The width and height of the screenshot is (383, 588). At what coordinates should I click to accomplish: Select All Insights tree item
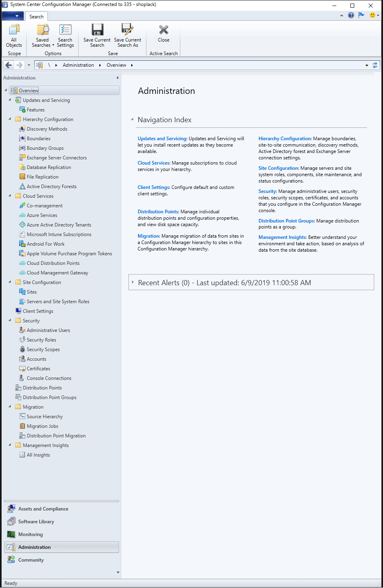pyautogui.click(x=35, y=455)
